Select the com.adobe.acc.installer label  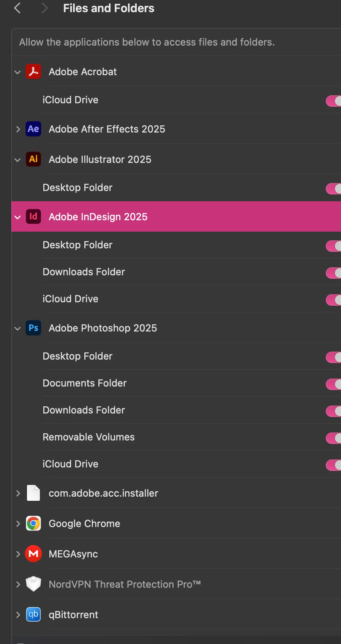[x=103, y=493]
